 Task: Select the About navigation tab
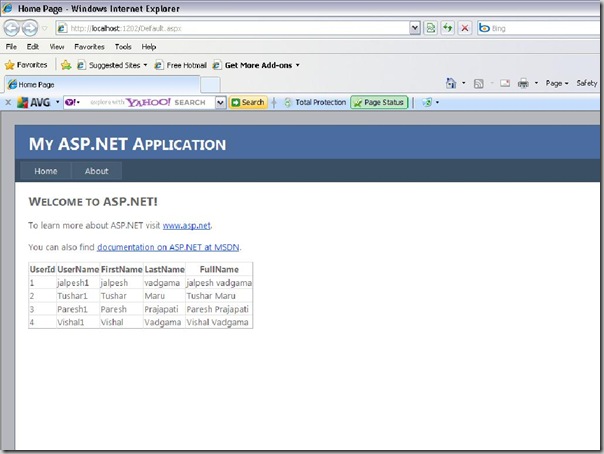tap(96, 171)
